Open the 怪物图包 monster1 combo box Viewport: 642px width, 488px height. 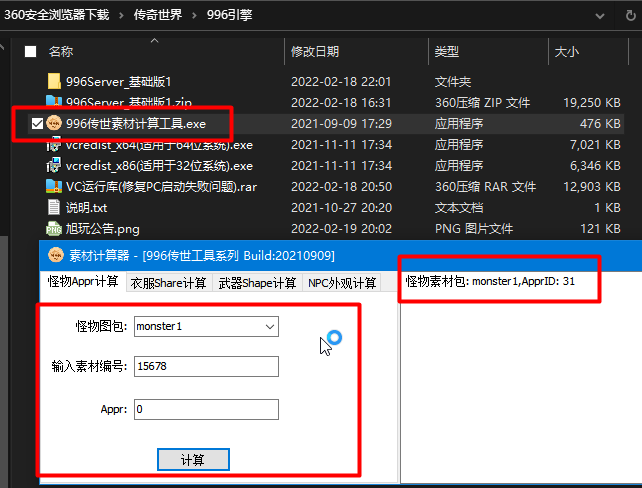pyautogui.click(x=206, y=326)
